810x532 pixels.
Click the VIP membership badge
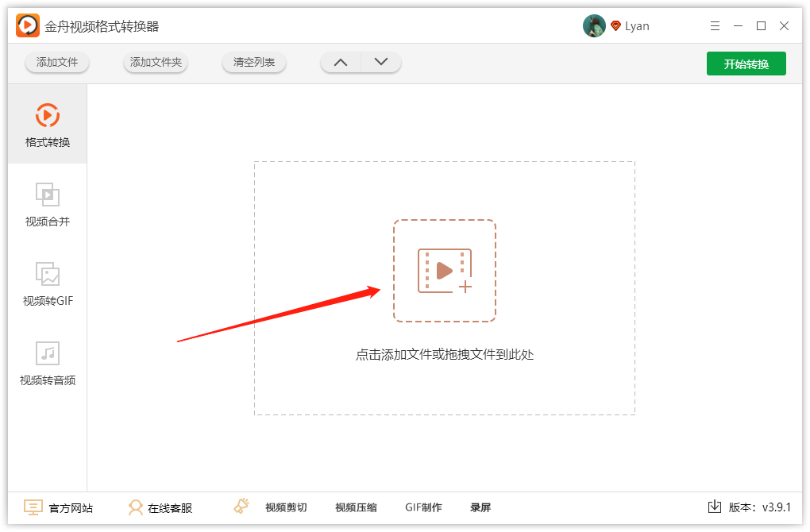[617, 25]
